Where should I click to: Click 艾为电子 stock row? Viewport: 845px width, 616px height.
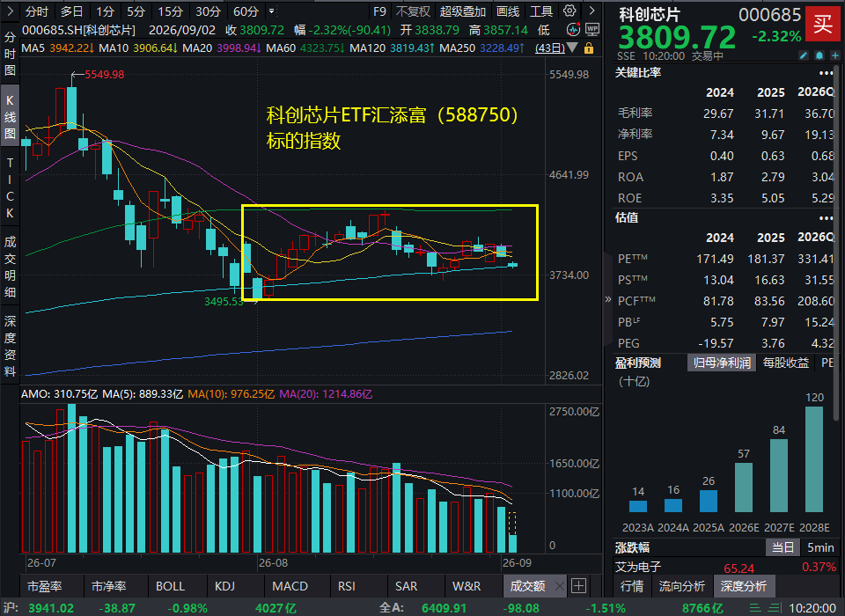[x=725, y=568]
